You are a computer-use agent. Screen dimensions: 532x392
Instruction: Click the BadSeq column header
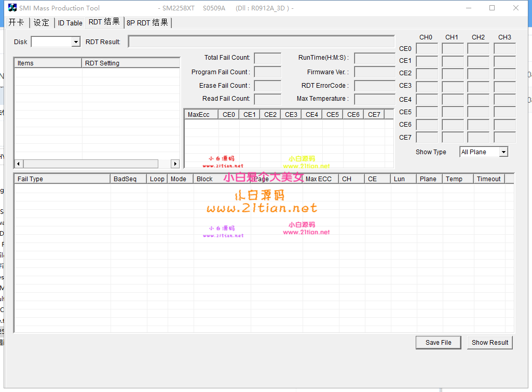click(129, 179)
